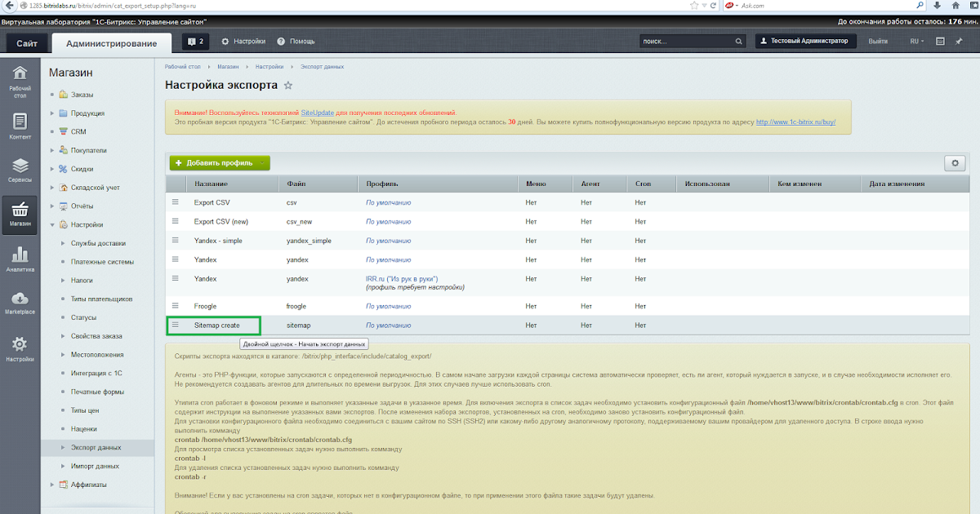
Task: Open the RU language dropdown
Action: coord(917,41)
